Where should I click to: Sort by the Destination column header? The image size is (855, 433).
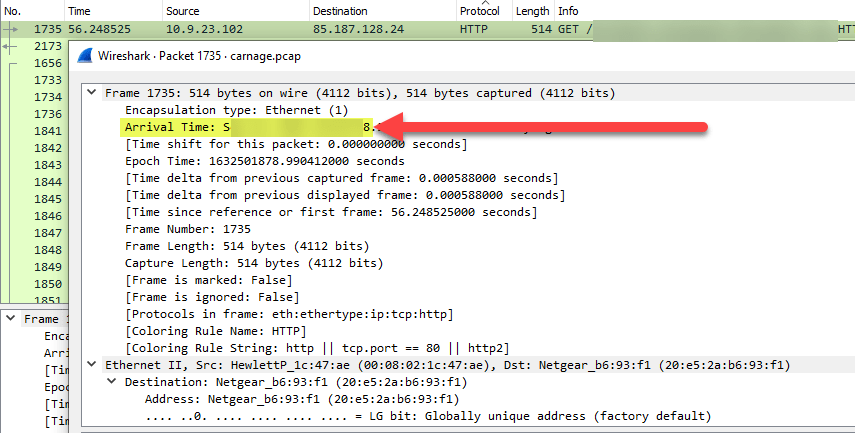(x=340, y=10)
